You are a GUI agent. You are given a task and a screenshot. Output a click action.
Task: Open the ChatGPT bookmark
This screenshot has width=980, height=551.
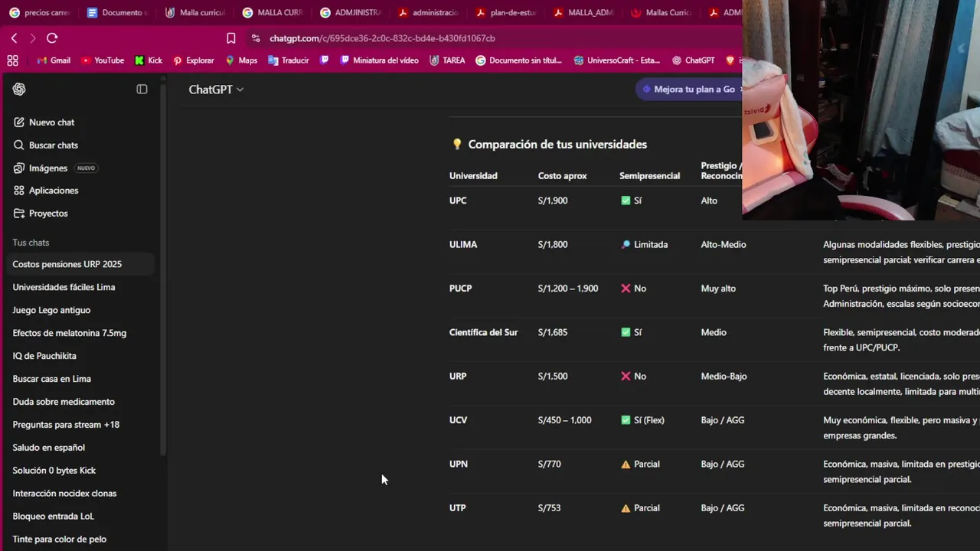tap(694, 60)
